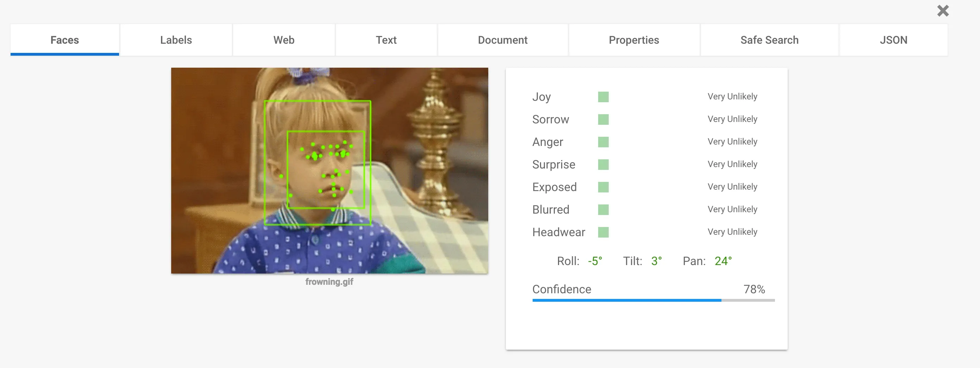Open the Document tab
Image resolution: width=980 pixels, height=368 pixels.
tap(503, 40)
